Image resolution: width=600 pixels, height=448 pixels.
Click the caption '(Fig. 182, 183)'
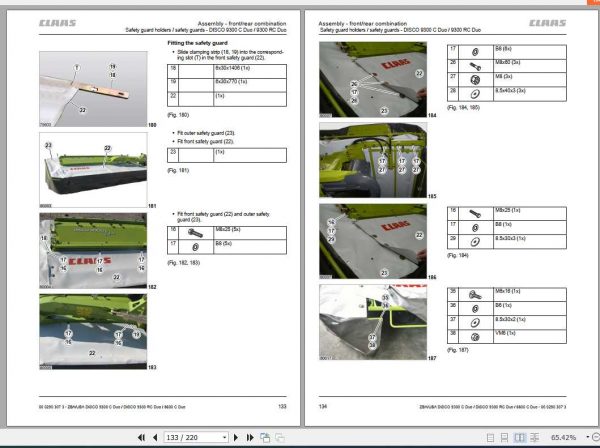(184, 262)
